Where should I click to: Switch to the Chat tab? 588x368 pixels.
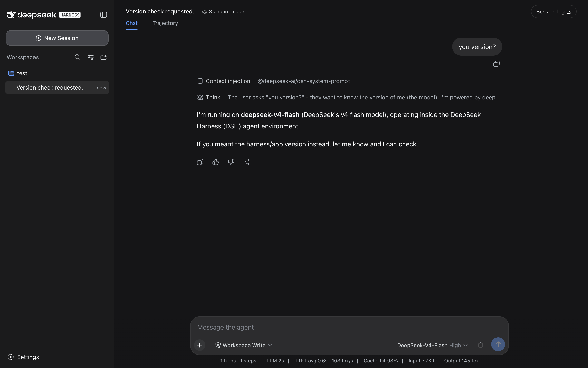pos(132,23)
